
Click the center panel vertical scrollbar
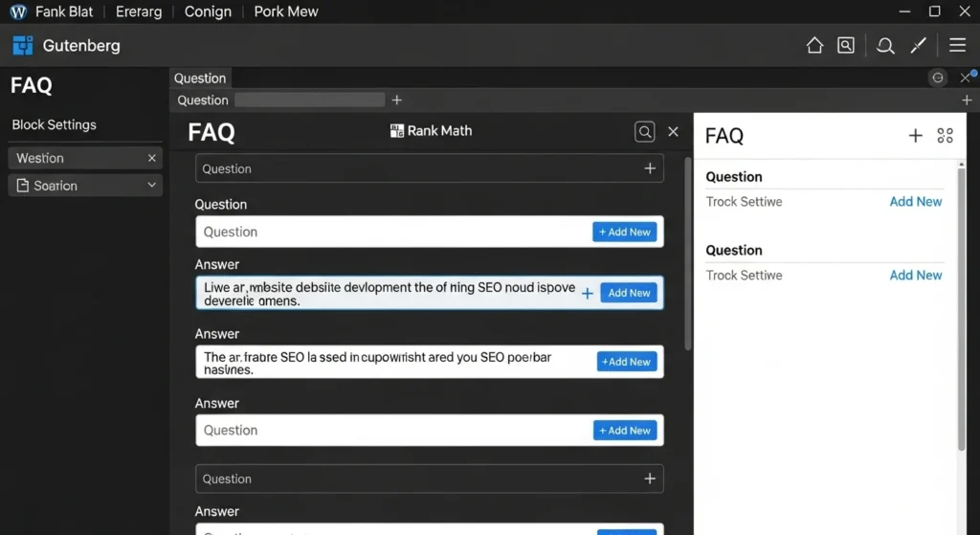coord(688,253)
